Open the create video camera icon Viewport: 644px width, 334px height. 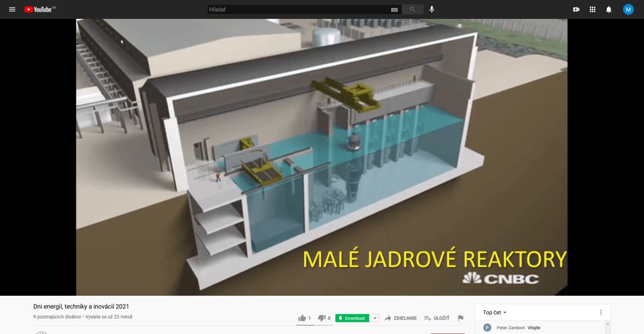coord(576,9)
